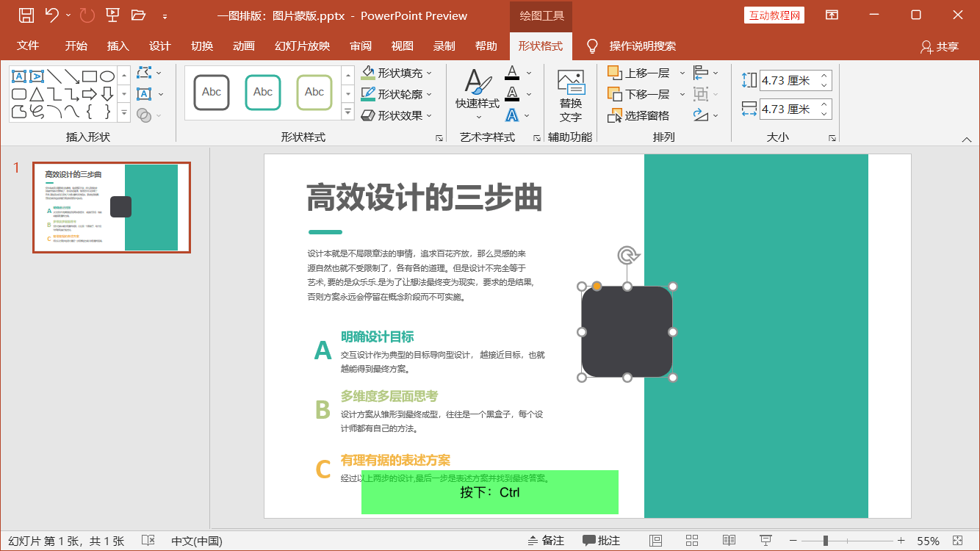980x551 pixels.
Task: Open the Text Fill color dropdown arrow
Action: (528, 73)
